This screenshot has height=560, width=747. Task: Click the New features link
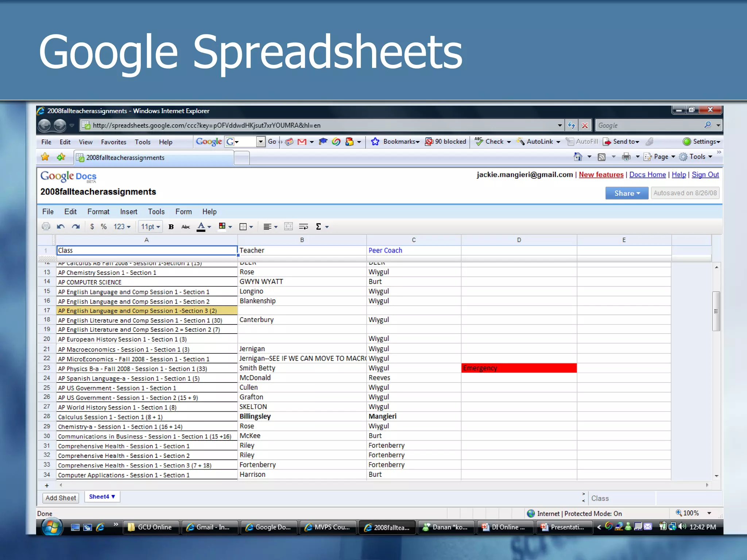(601, 175)
